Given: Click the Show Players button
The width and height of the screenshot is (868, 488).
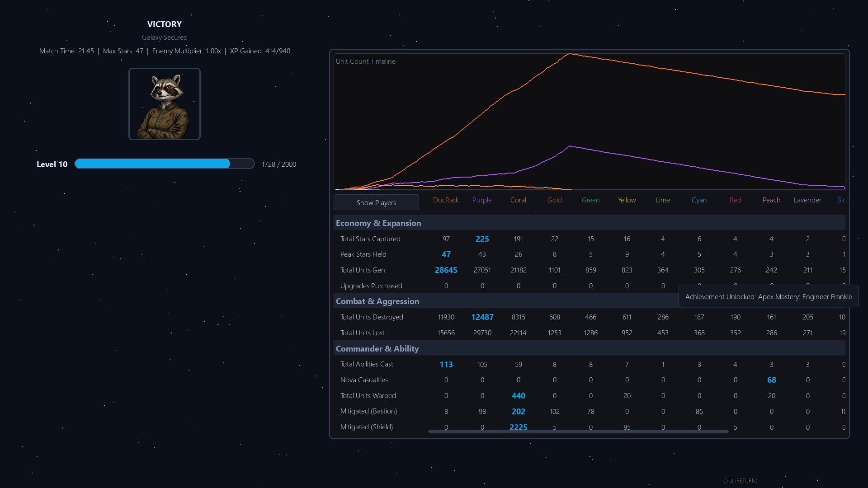Looking at the screenshot, I should coord(376,202).
